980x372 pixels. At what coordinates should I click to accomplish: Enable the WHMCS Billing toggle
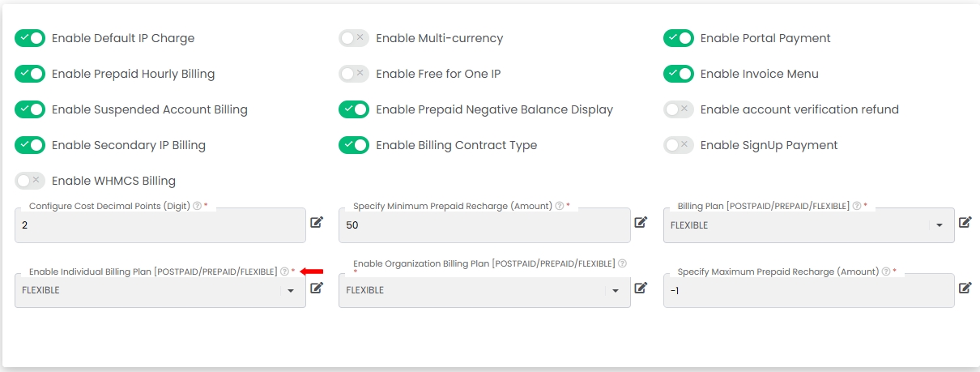pyautogui.click(x=30, y=181)
